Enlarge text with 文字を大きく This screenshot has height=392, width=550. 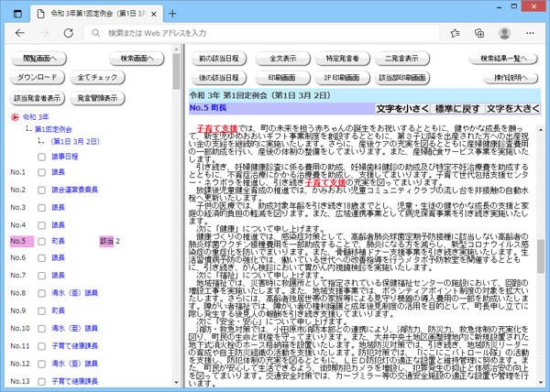[x=512, y=109]
